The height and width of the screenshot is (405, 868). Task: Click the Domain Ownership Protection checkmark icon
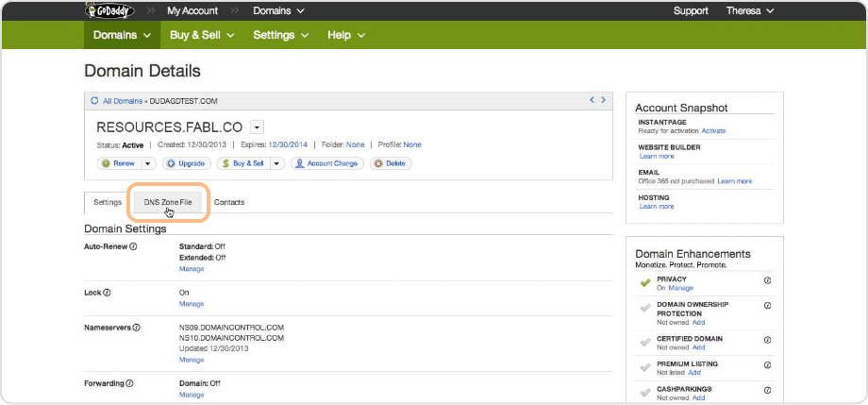pos(645,308)
